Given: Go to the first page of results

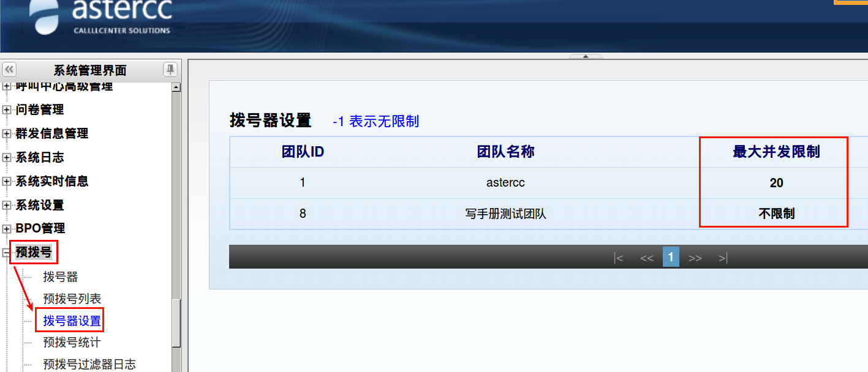Looking at the screenshot, I should (x=618, y=258).
